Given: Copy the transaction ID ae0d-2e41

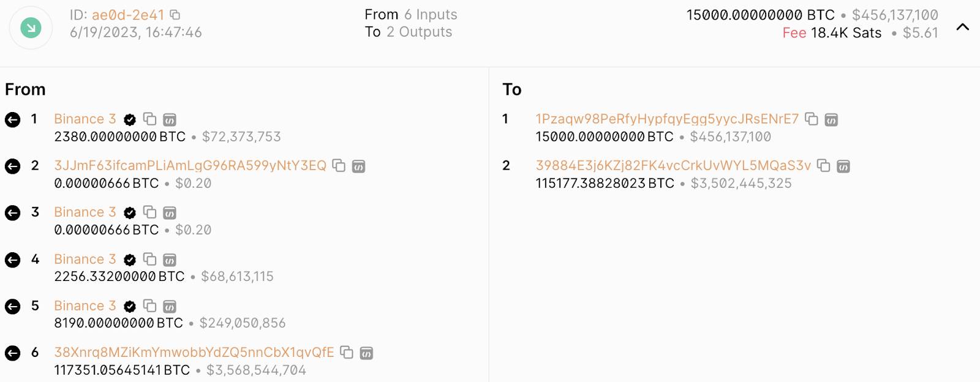Looking at the screenshot, I should pos(175,15).
